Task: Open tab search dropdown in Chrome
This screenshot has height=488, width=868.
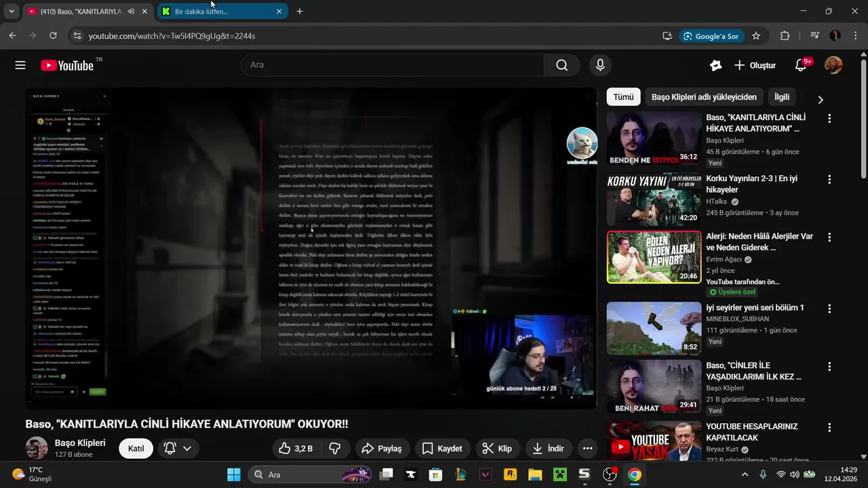Action: pyautogui.click(x=12, y=12)
